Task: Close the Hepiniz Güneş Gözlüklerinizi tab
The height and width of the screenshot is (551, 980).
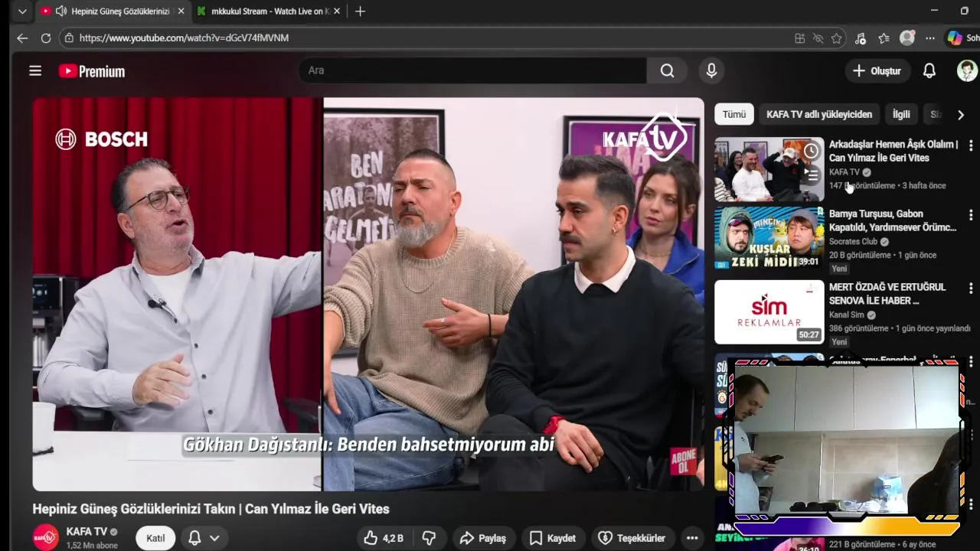Action: 181,11
